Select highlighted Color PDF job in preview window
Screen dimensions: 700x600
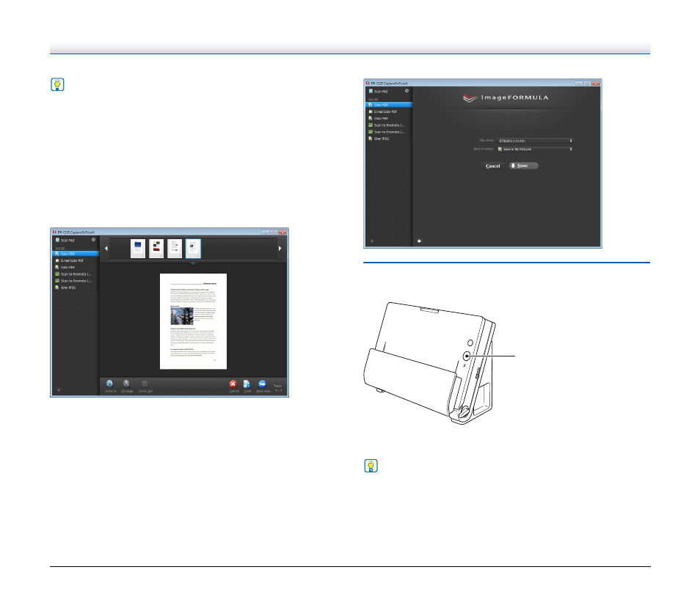[x=76, y=254]
